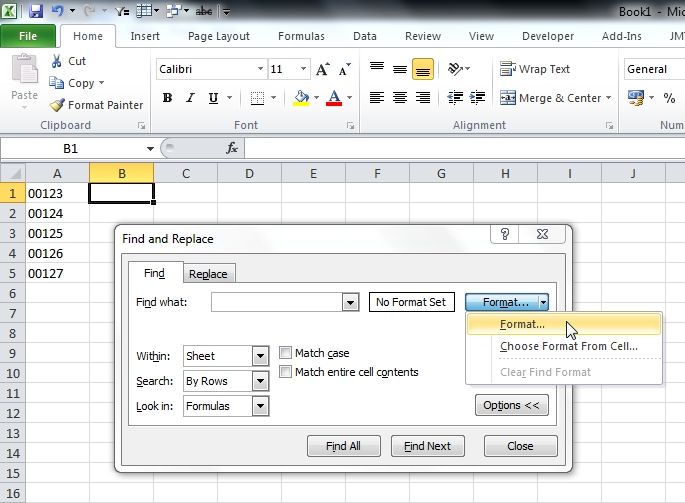The image size is (685, 503).
Task: Click the Copy icon
Action: [56, 83]
